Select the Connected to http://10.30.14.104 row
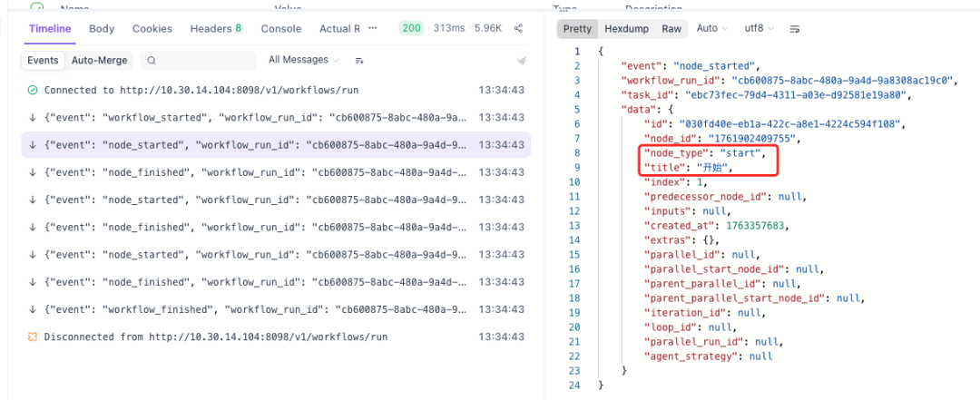The width and height of the screenshot is (980, 400). coord(276,90)
